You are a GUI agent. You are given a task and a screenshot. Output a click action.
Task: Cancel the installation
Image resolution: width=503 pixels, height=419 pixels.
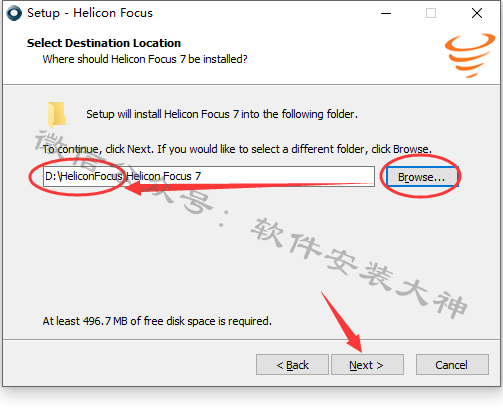(452, 365)
